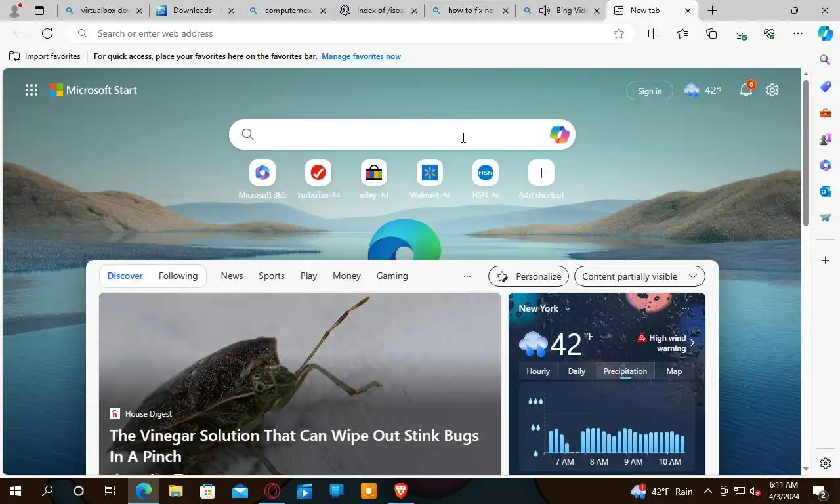This screenshot has height=504, width=840.
Task: Open File Explorer from taskbar
Action: coord(175,491)
